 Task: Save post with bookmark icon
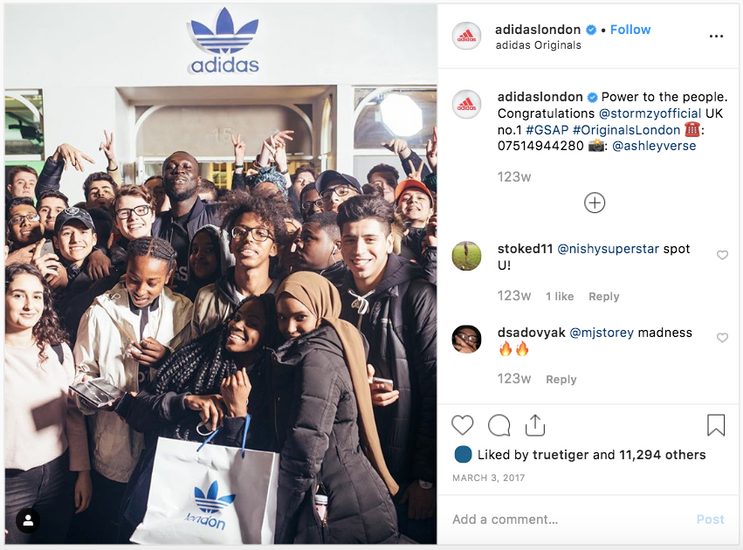point(716,425)
